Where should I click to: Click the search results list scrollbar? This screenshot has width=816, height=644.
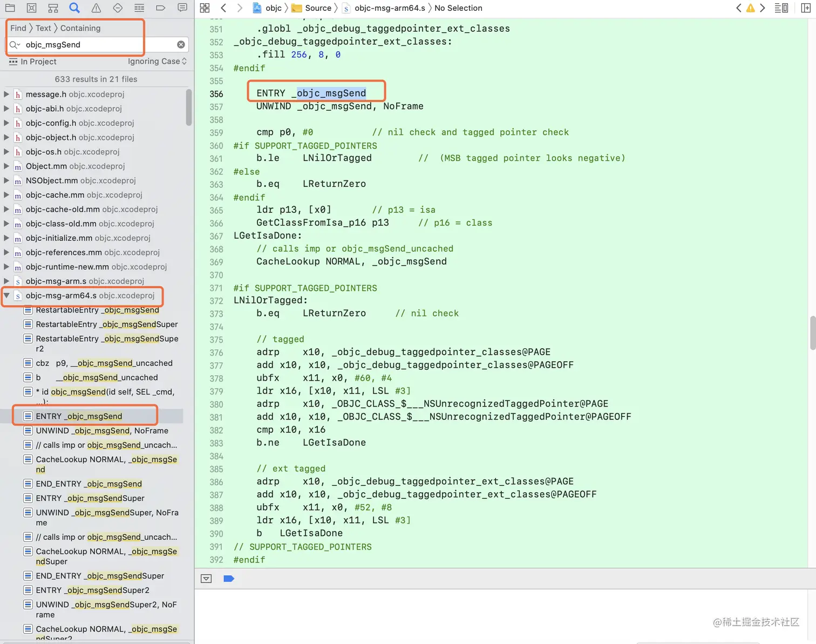189,107
